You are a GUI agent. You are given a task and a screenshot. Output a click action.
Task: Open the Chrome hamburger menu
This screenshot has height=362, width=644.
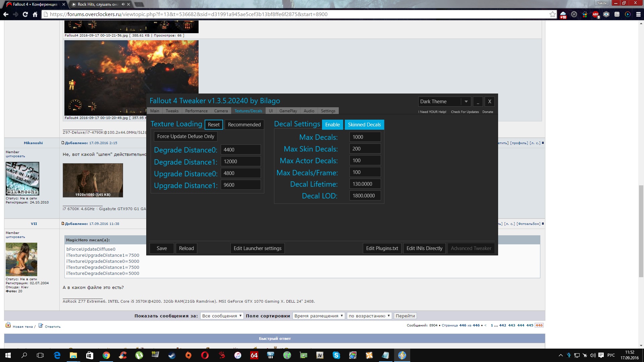coord(638,14)
